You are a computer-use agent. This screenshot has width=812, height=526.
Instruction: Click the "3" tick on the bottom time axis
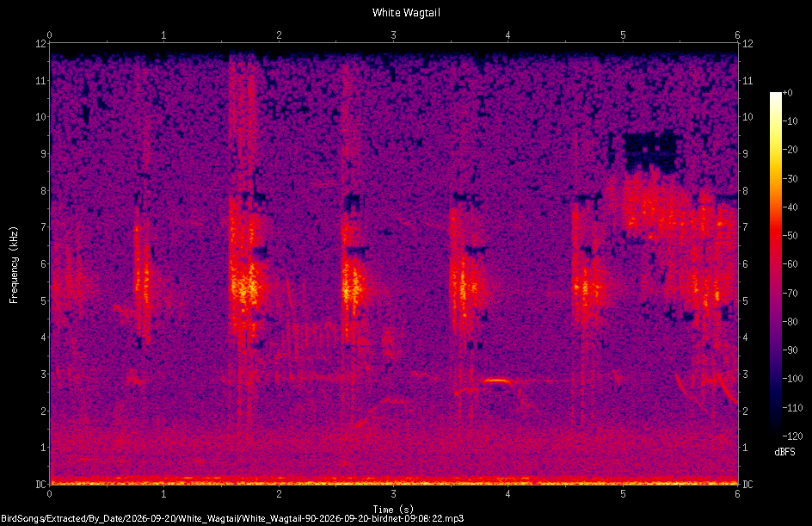coord(394,494)
